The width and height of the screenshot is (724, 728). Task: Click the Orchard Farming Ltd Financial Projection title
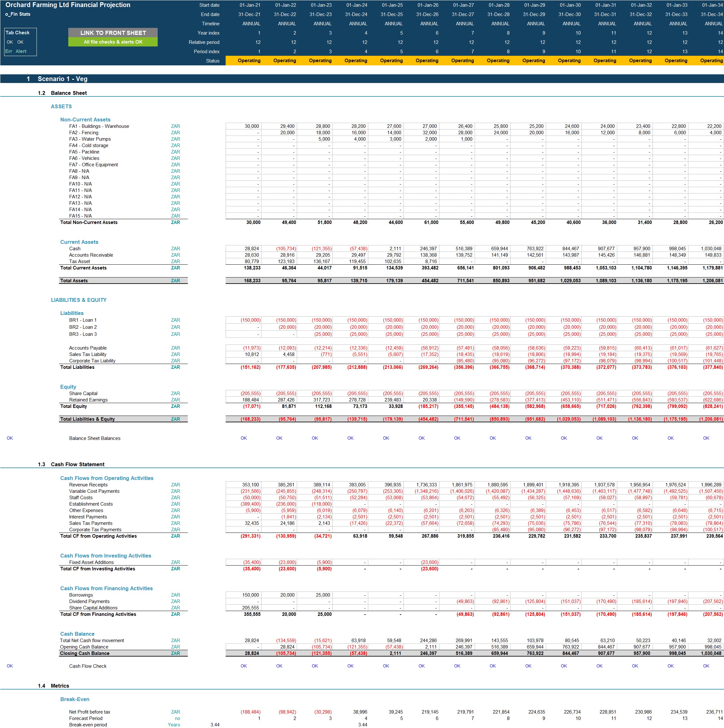coord(68,5)
